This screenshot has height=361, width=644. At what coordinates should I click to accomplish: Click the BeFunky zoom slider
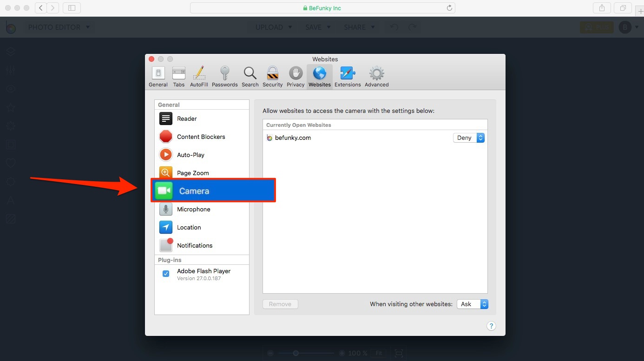tap(307, 353)
